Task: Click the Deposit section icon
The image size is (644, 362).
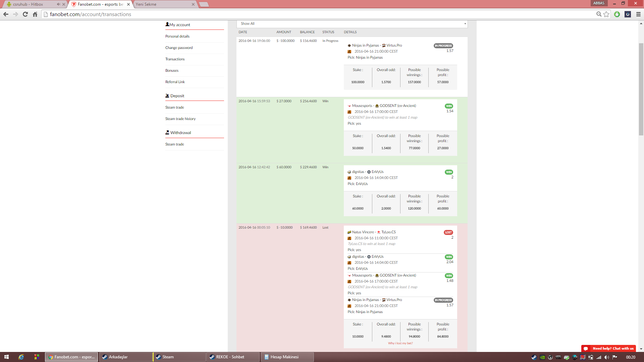Action: pyautogui.click(x=167, y=96)
